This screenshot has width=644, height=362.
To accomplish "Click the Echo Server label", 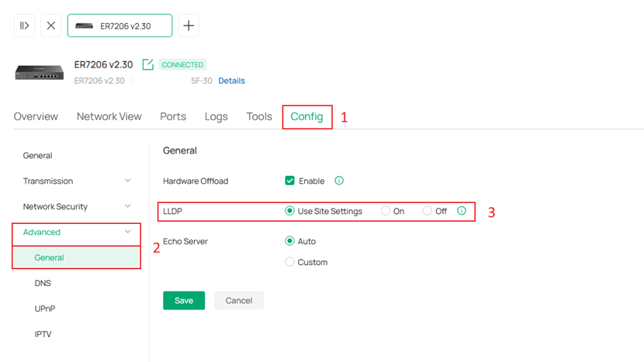I will click(x=185, y=241).
